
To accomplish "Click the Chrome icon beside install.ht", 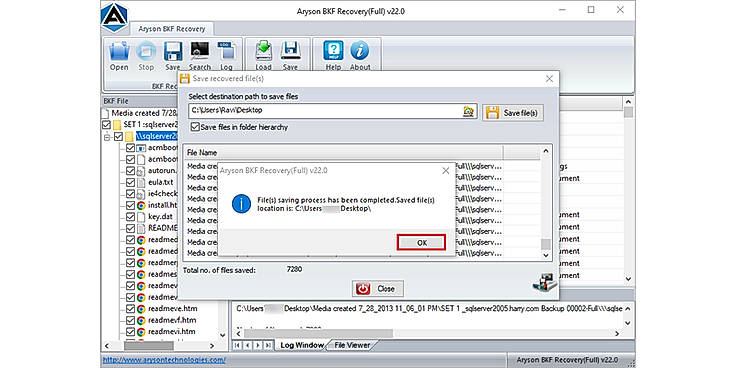I will click(x=141, y=206).
